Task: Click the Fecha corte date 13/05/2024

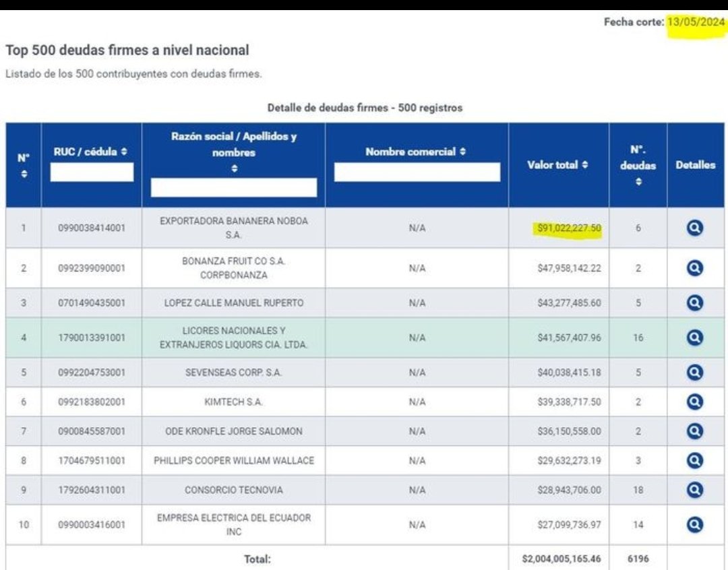Action: click(696, 22)
